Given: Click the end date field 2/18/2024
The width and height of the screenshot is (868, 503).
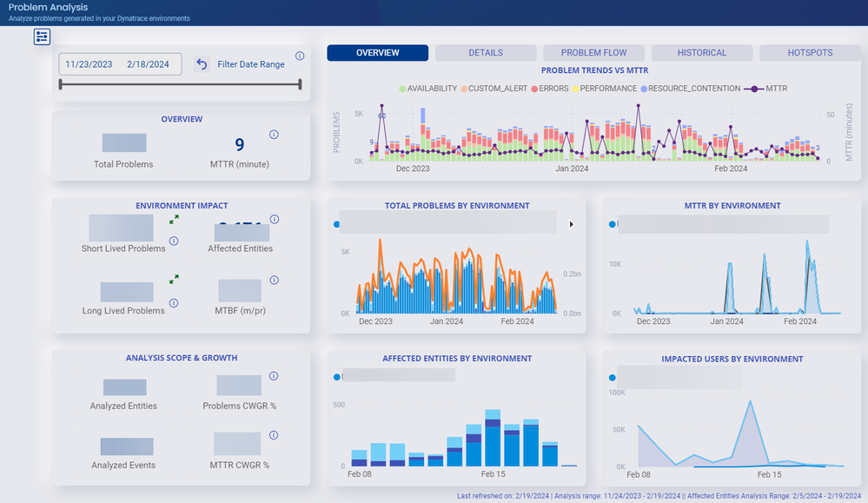Looking at the screenshot, I should [x=148, y=64].
